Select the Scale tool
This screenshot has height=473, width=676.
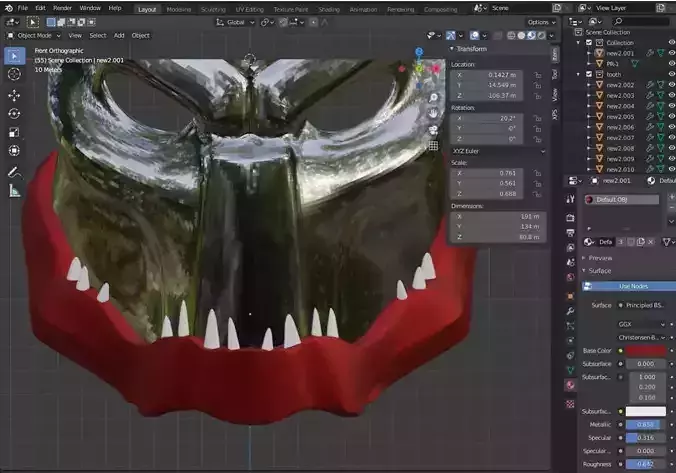click(x=14, y=132)
